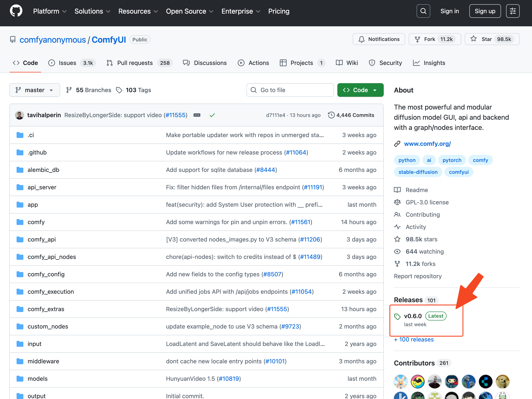The width and height of the screenshot is (532, 399).
Task: Open the master branch dropdown
Action: 35,90
